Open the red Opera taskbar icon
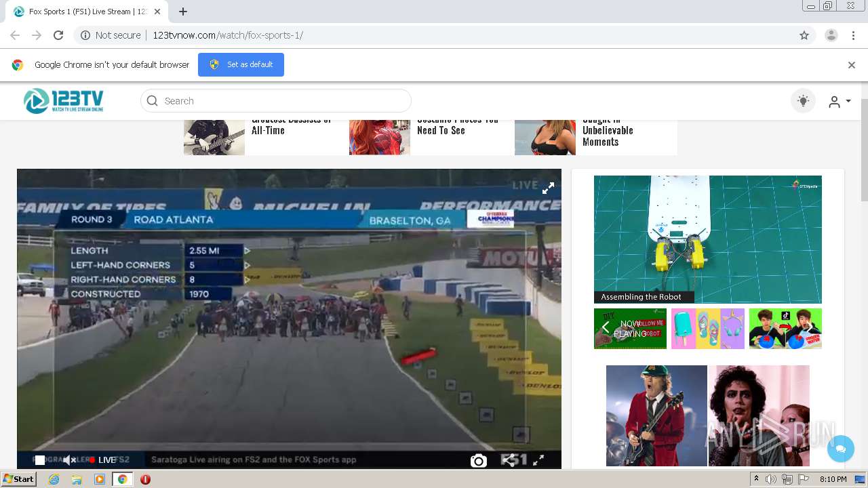 click(145, 479)
